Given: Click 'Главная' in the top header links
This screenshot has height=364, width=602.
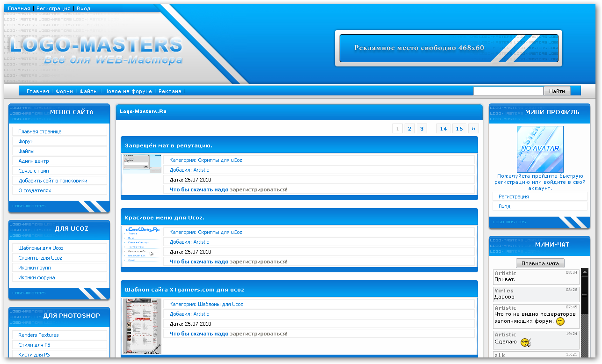Looking at the screenshot, I should click(19, 8).
